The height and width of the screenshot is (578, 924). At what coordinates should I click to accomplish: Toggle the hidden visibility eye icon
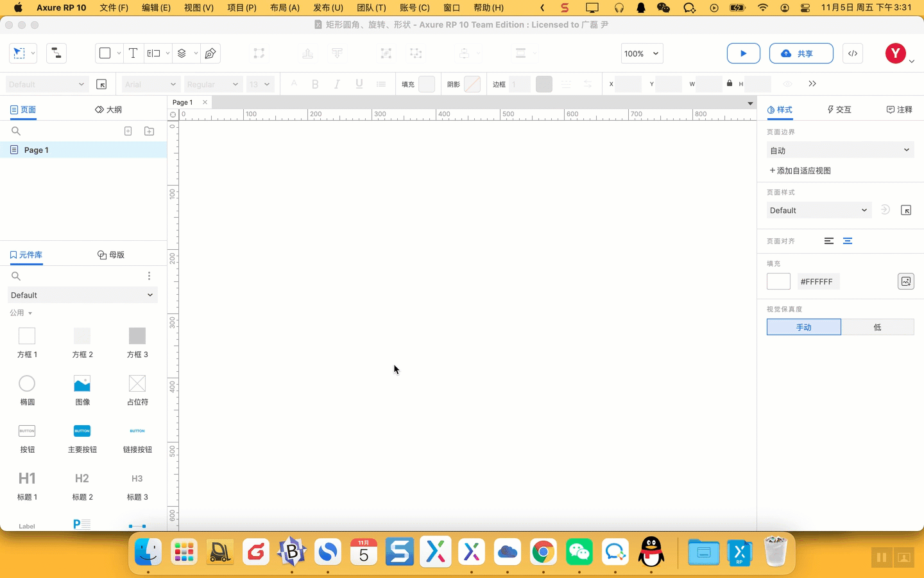tap(787, 84)
